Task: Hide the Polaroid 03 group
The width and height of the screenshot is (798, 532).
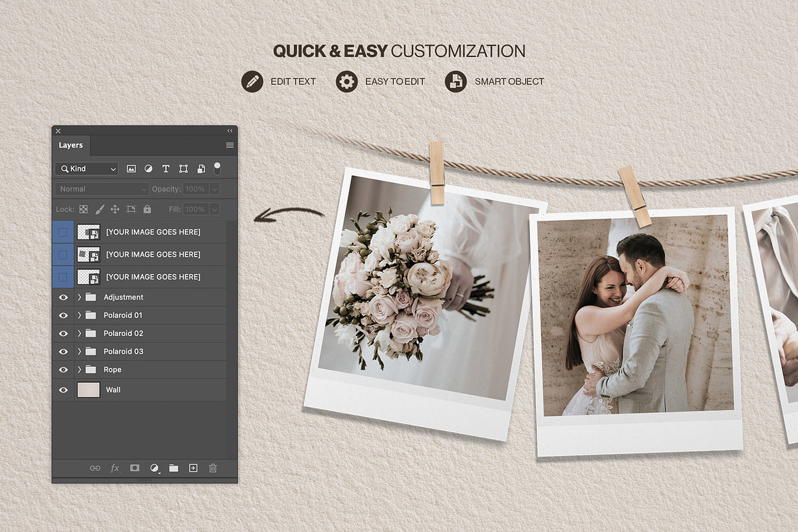Action: [x=63, y=351]
